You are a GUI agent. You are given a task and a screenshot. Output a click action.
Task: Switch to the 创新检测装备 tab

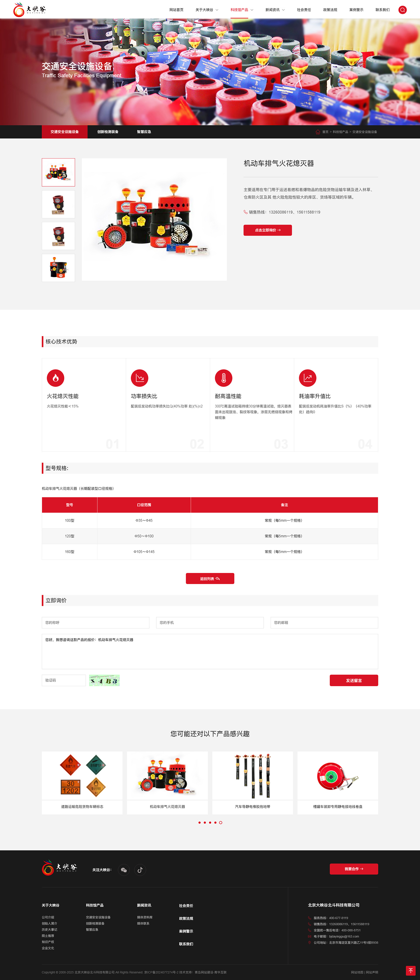(x=108, y=132)
